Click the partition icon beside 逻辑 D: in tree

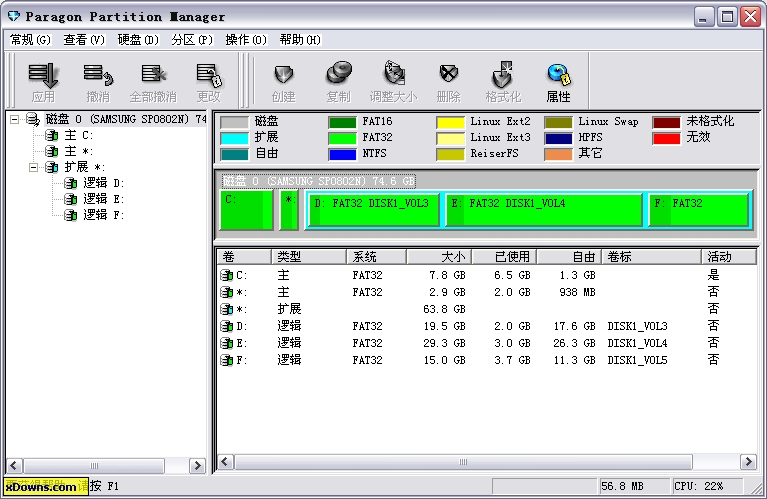70,183
